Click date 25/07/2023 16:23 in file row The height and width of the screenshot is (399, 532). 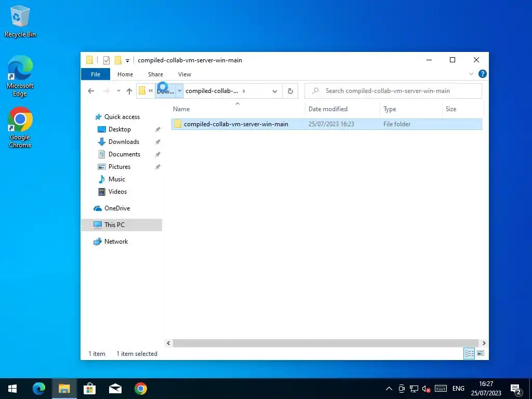[x=331, y=124]
